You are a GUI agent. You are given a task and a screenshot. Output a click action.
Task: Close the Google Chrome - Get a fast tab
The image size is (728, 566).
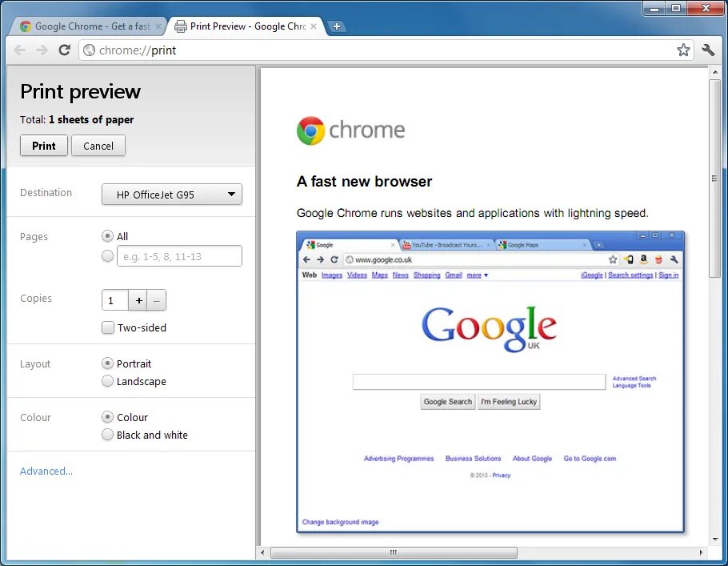[158, 26]
